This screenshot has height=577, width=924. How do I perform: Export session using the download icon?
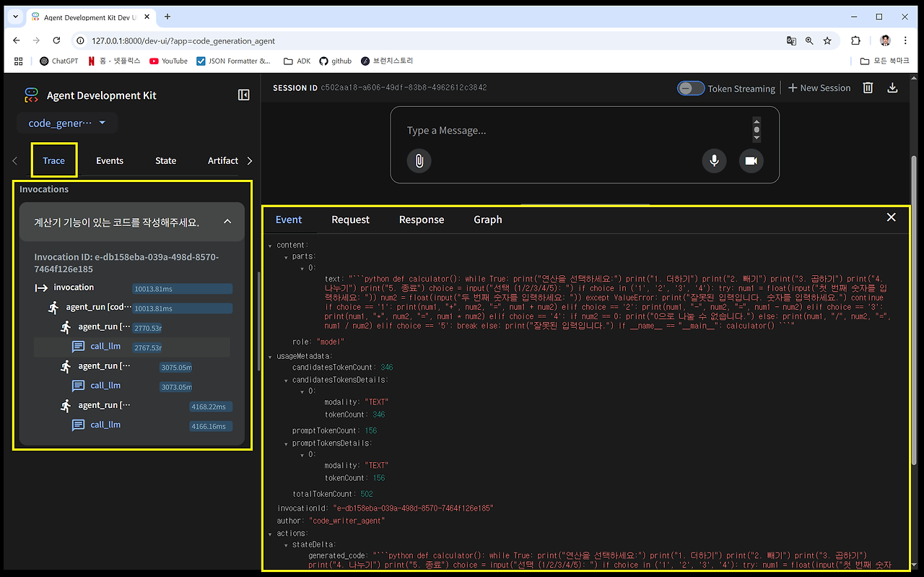point(892,88)
